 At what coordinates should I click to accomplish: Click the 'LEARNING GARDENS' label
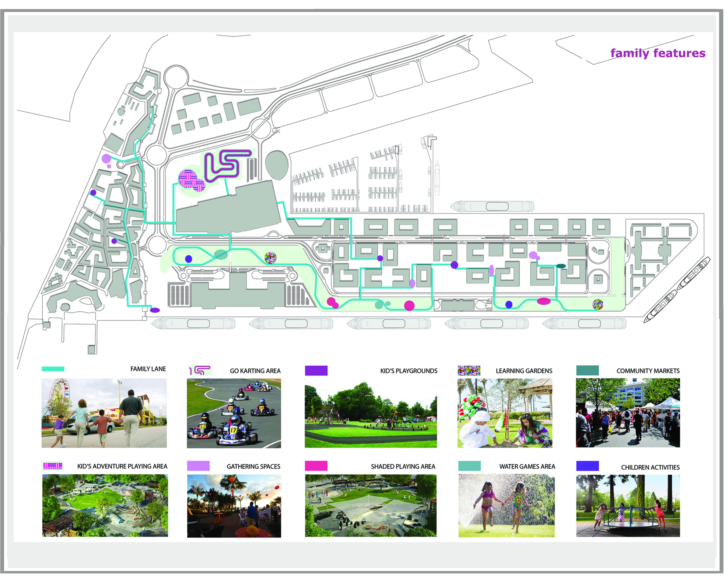(524, 371)
